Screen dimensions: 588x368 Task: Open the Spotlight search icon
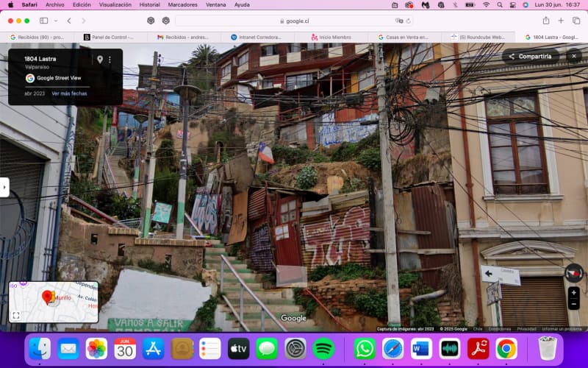(x=500, y=5)
